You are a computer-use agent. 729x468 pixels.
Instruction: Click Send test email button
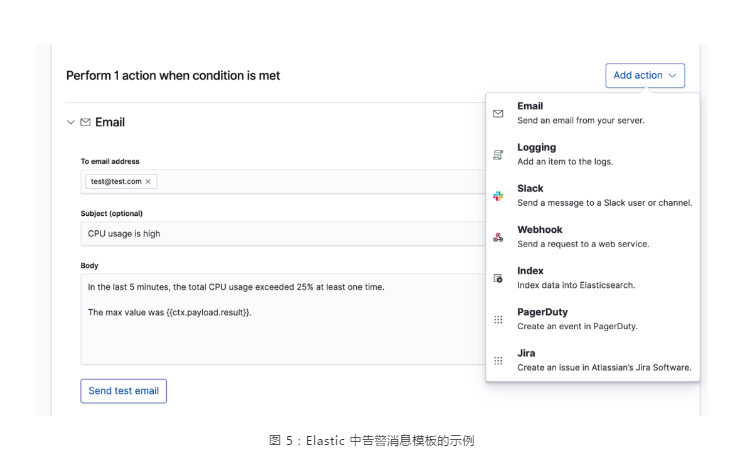pyautogui.click(x=124, y=391)
